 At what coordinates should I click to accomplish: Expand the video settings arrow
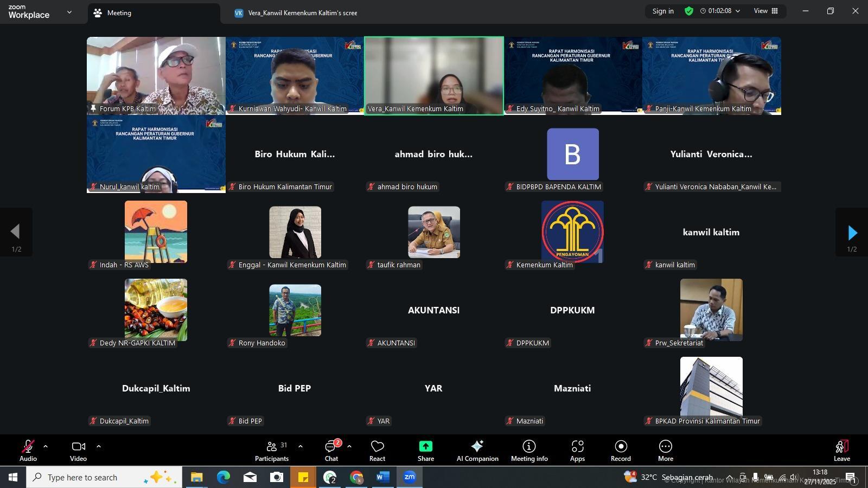pyautogui.click(x=99, y=447)
